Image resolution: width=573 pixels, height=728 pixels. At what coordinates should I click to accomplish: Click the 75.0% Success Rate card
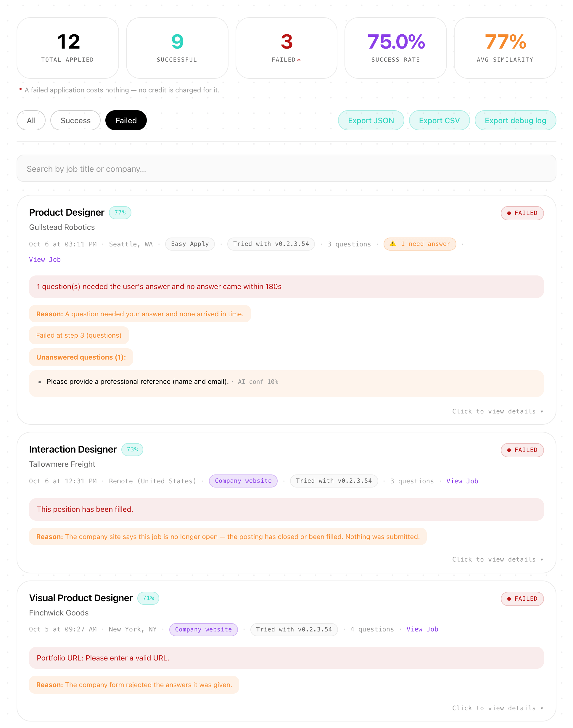coord(396,48)
